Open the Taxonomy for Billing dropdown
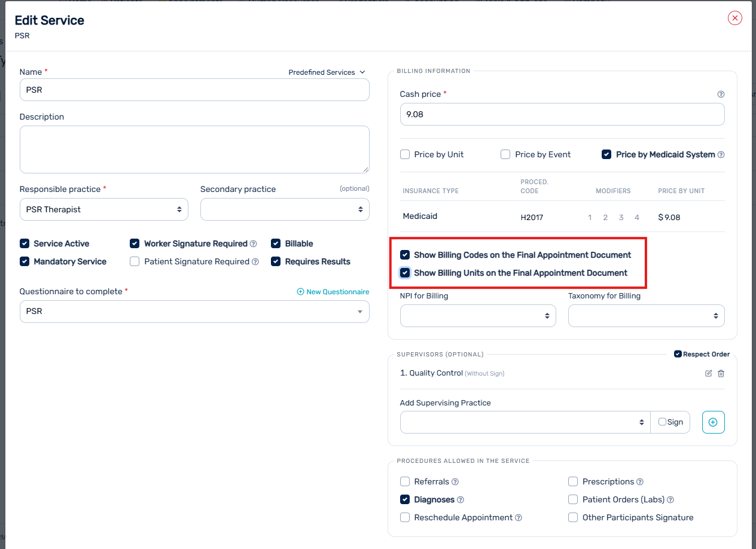The image size is (756, 549). (647, 316)
